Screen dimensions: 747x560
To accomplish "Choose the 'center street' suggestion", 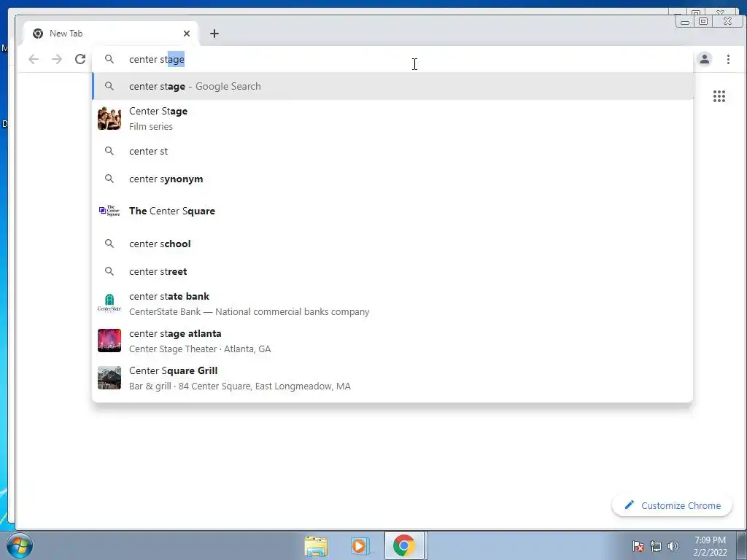I will (x=392, y=271).
